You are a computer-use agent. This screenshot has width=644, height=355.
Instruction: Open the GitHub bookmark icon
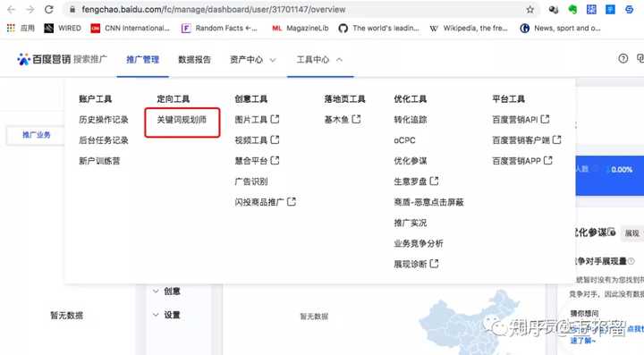click(343, 28)
